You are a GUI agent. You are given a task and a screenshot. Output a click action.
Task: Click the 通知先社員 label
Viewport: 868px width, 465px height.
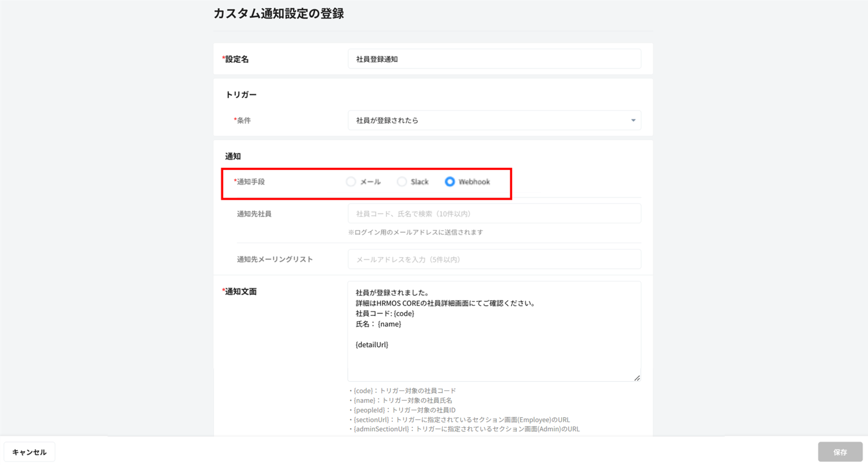[254, 214]
